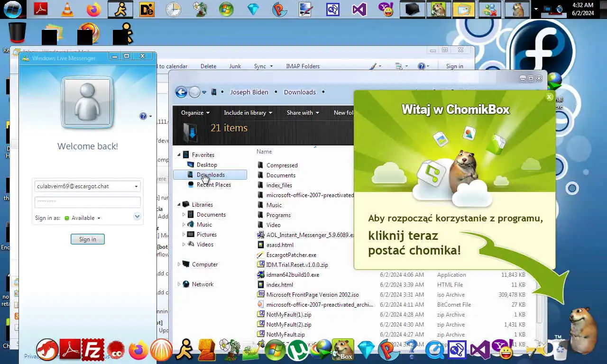Expand the Computer tree node

coord(179,264)
